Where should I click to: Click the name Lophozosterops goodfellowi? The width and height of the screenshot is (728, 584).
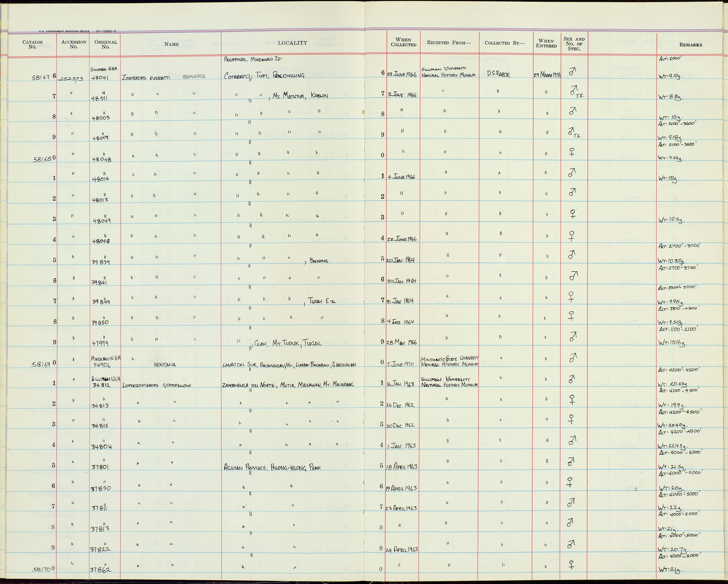tap(157, 385)
